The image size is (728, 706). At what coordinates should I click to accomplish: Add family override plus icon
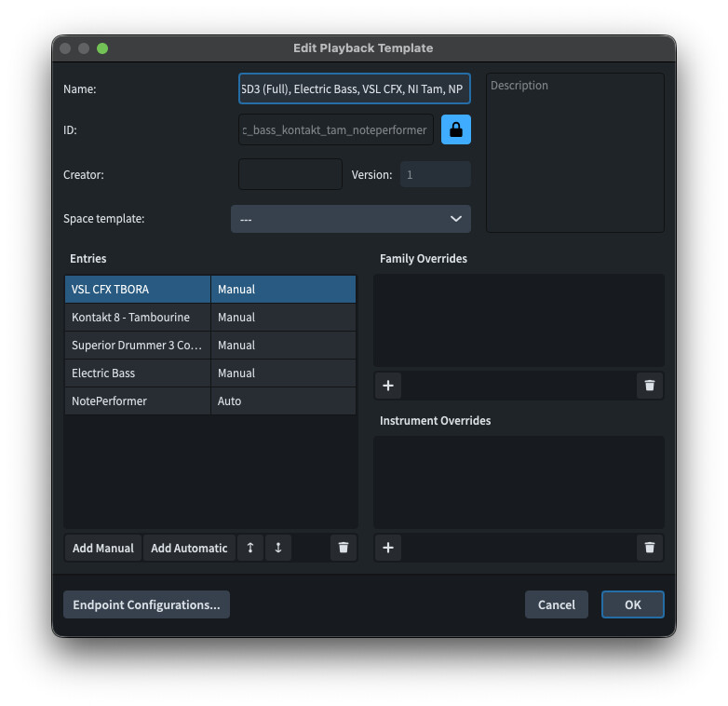[x=388, y=386]
